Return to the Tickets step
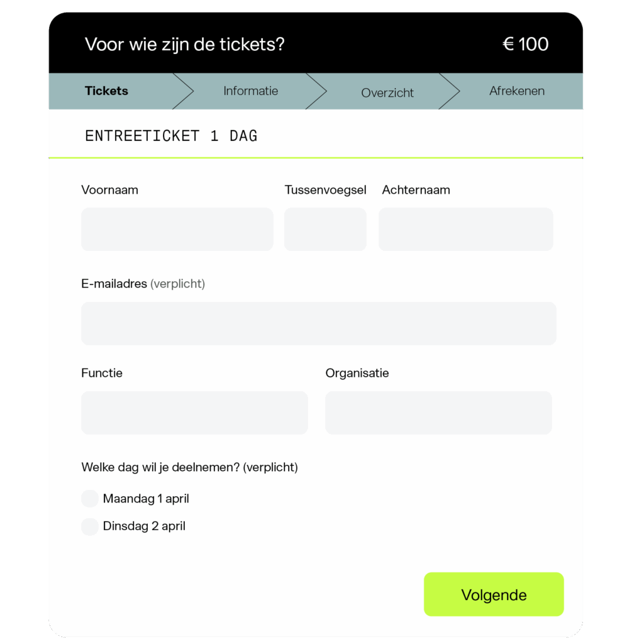Screen dimensions: 644x644 [x=106, y=91]
